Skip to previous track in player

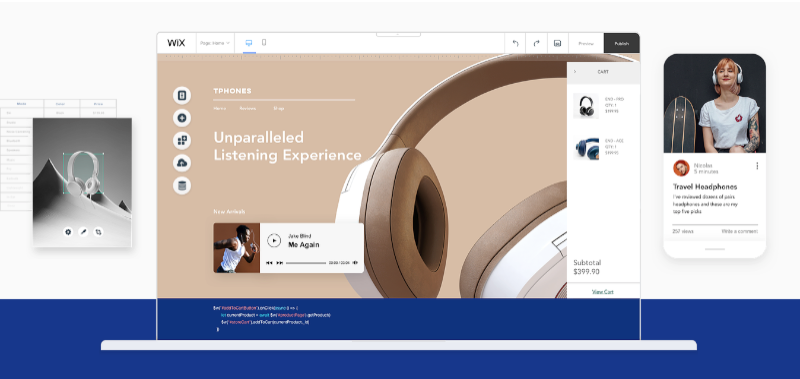[269, 263]
